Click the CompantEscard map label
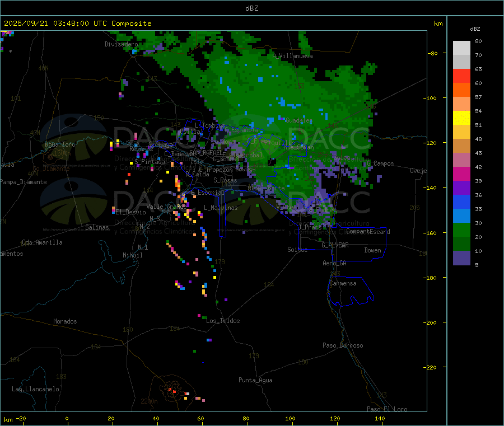 pos(368,232)
